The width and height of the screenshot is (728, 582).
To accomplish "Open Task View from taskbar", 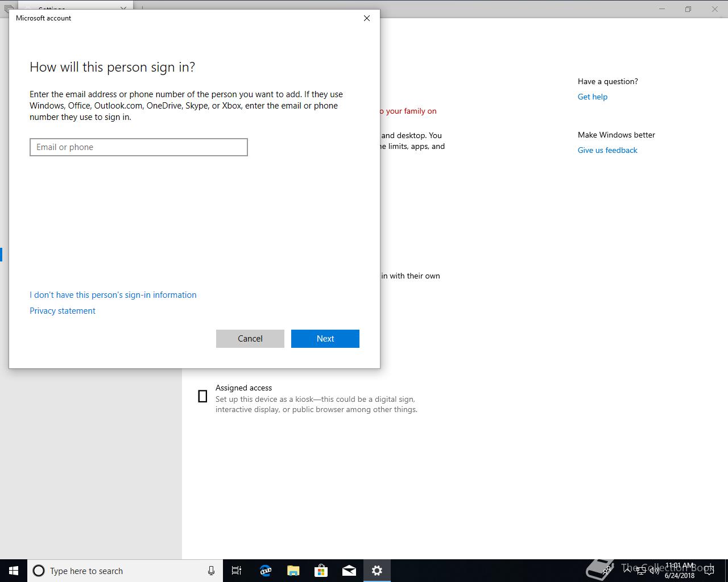I will click(237, 571).
